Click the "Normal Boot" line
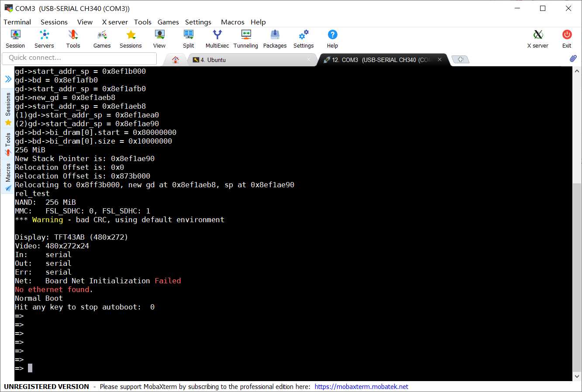Screen dimensions: 582x392 coord(39,298)
